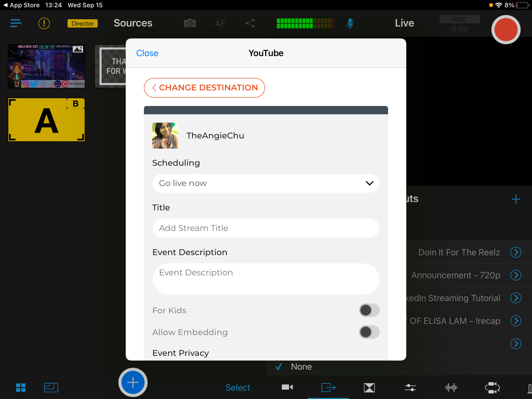
Task: Click the CHANGE DESTINATION button
Action: click(204, 88)
